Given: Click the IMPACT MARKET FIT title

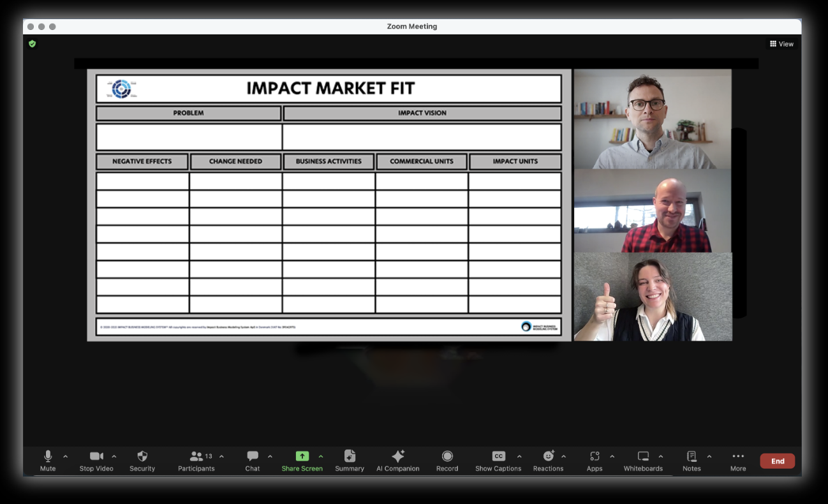Looking at the screenshot, I should pos(330,89).
